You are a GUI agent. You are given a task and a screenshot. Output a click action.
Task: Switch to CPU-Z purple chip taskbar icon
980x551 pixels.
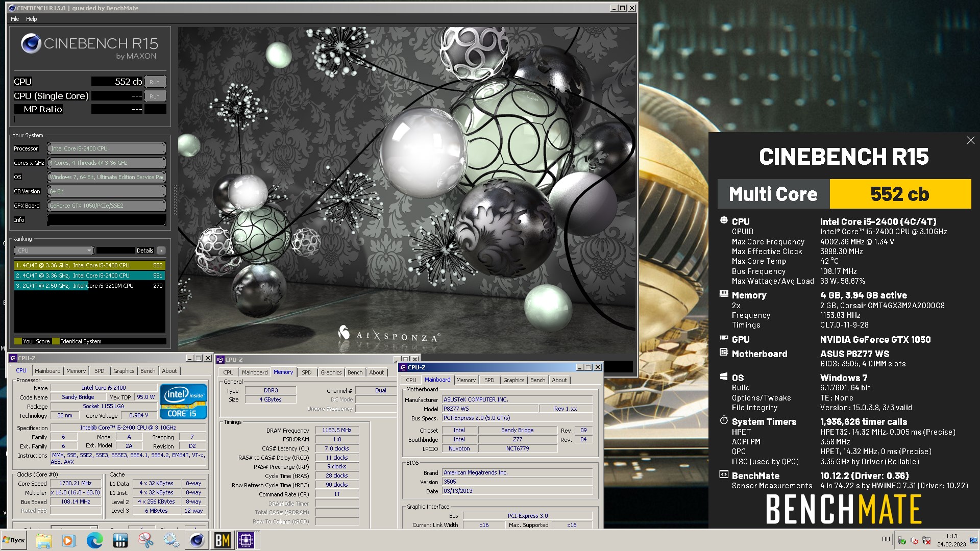click(247, 540)
